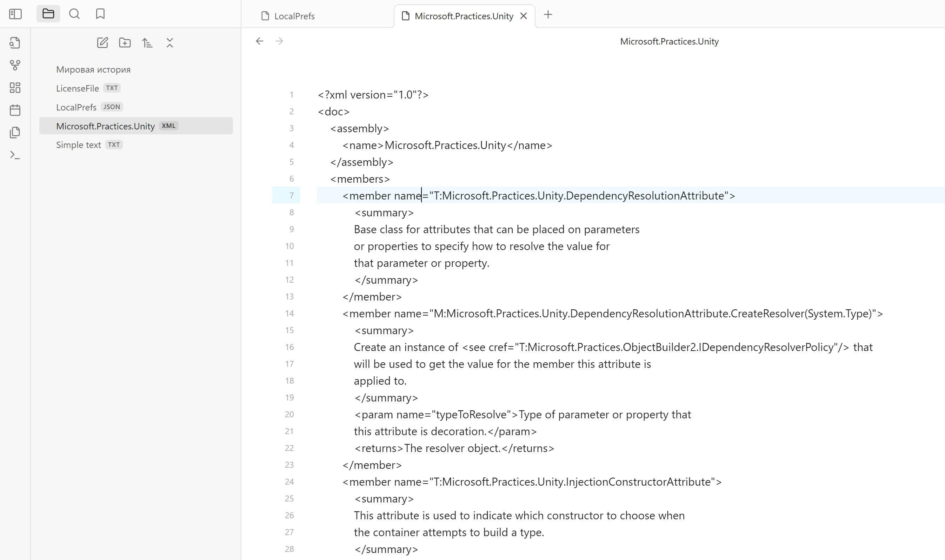Create a new note
Screen dimensions: 945x560
(x=102, y=43)
